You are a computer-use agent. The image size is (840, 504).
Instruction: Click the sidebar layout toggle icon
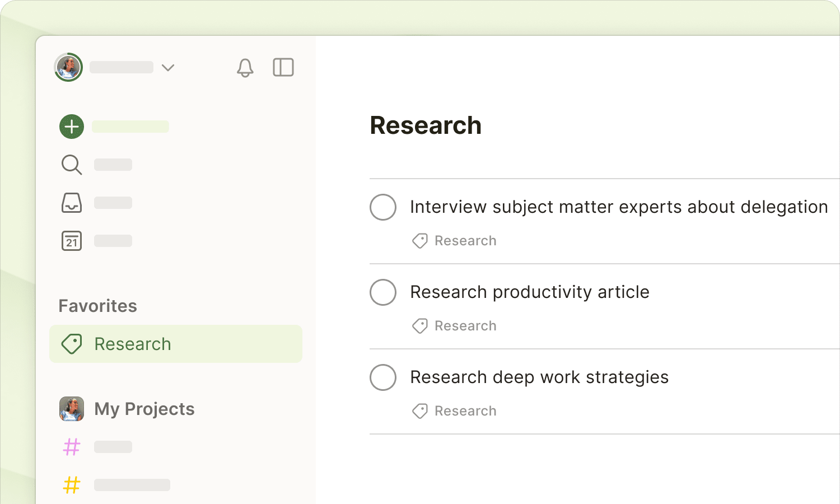(283, 67)
